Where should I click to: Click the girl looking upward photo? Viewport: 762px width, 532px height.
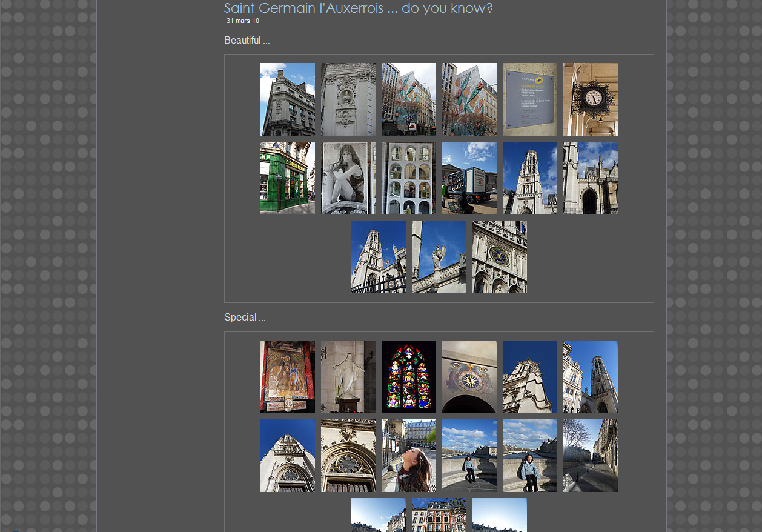click(408, 456)
